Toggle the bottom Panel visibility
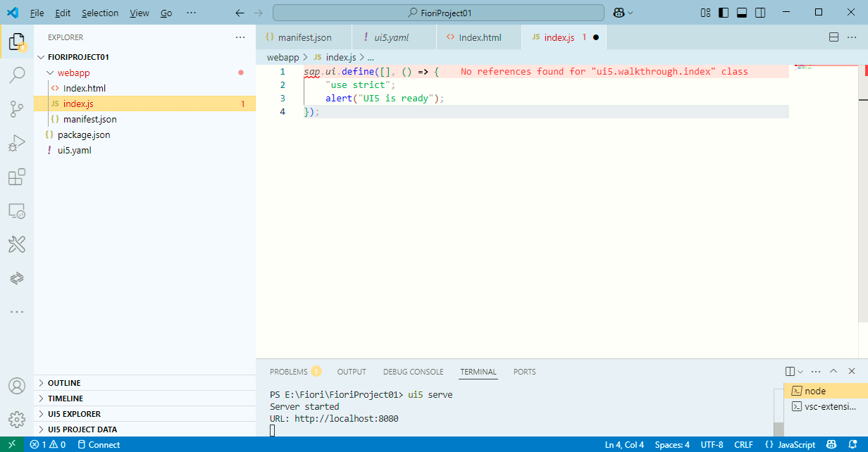Image resolution: width=868 pixels, height=452 pixels. [x=742, y=13]
